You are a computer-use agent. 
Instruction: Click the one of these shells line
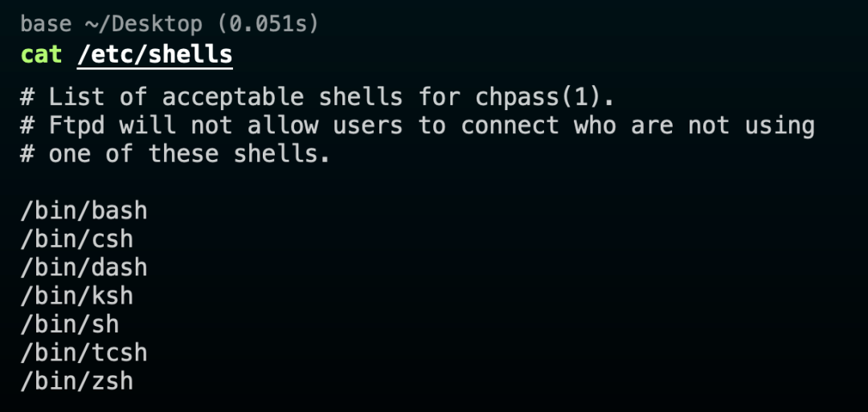pos(174,153)
